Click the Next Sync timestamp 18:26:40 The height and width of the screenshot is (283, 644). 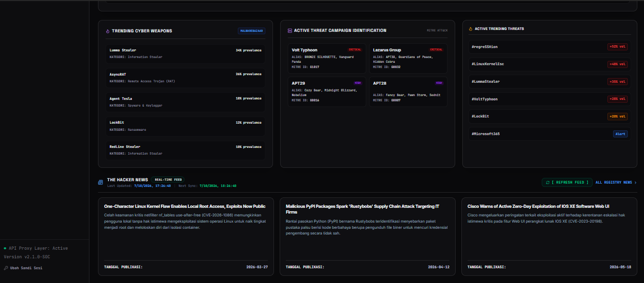218,186
